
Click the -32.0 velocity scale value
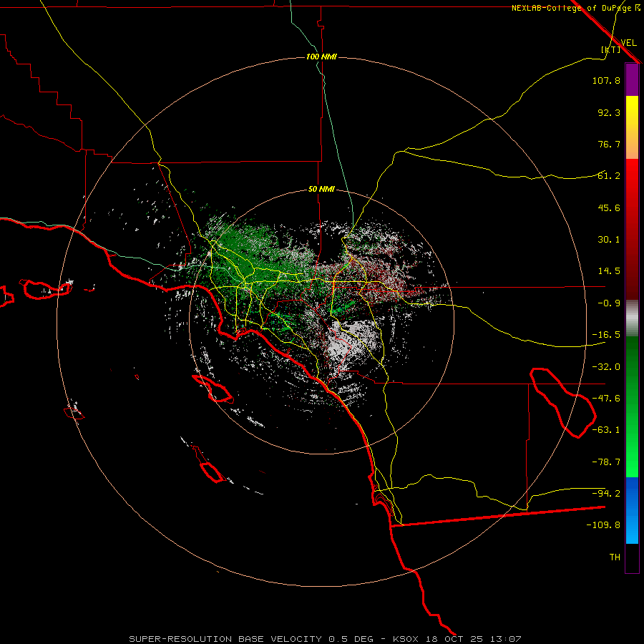[606, 367]
